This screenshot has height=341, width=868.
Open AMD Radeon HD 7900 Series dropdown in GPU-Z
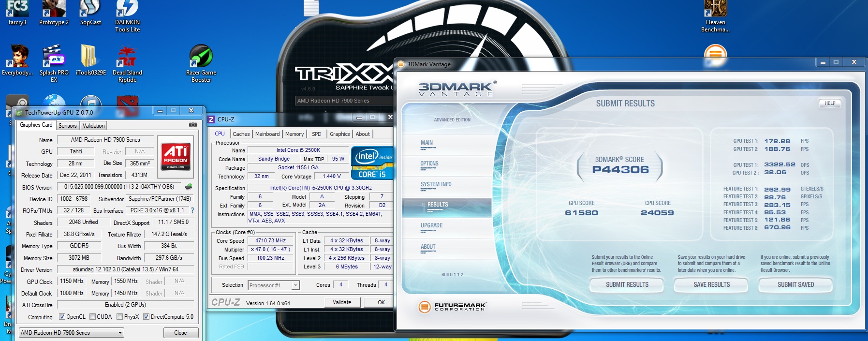point(72,333)
